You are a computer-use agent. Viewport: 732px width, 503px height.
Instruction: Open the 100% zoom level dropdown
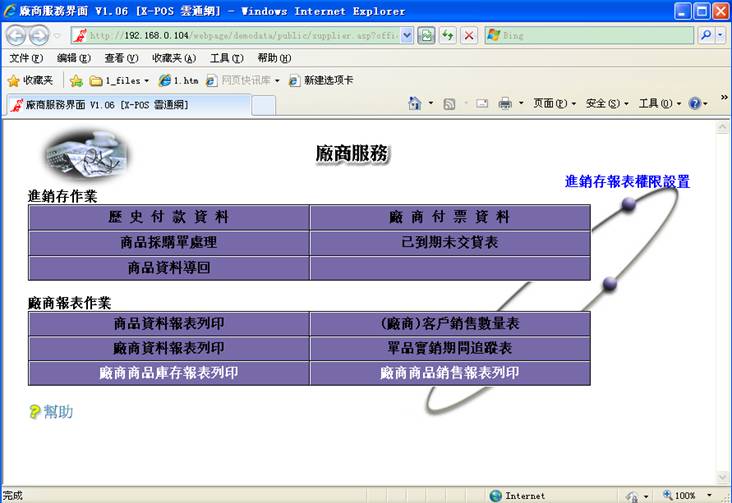690,495
